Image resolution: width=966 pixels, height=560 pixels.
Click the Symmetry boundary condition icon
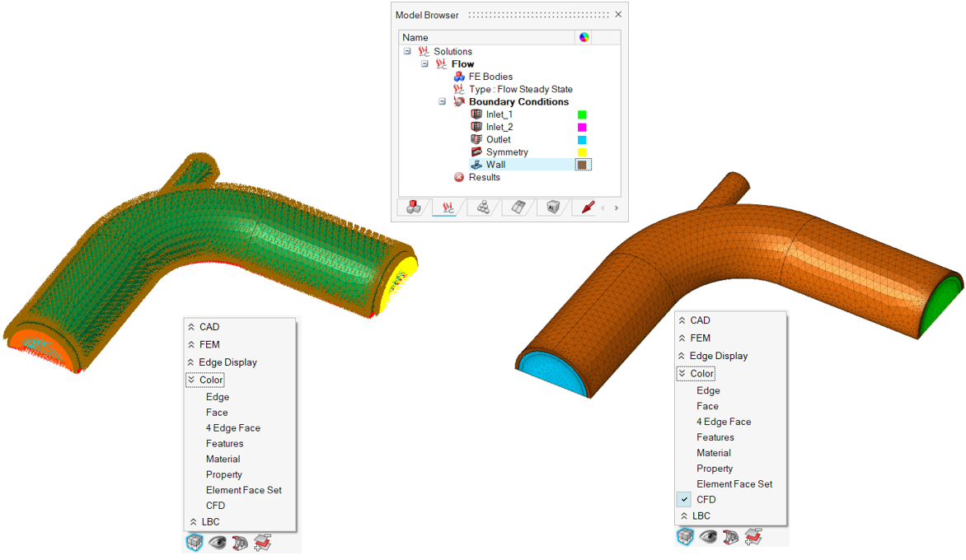coord(476,152)
